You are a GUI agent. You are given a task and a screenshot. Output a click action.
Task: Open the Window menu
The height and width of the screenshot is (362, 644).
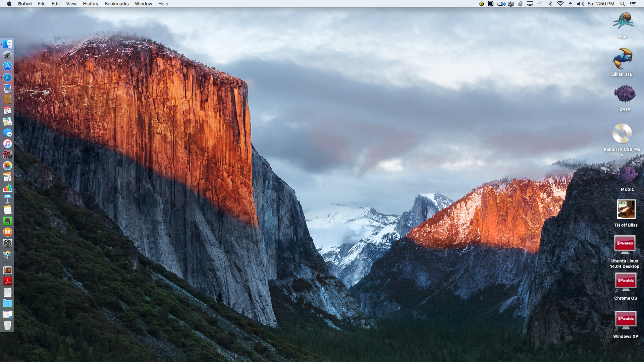pos(143,4)
